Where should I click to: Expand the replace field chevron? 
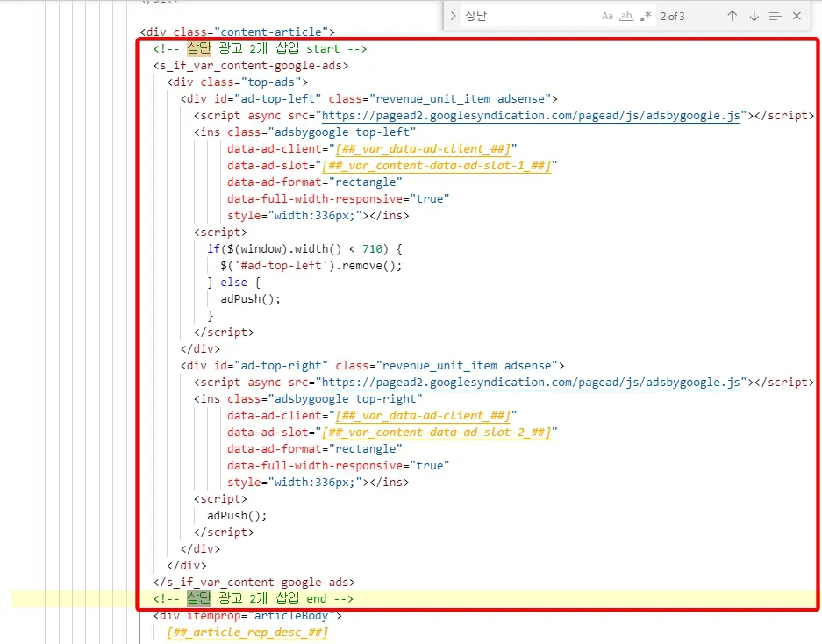[453, 17]
